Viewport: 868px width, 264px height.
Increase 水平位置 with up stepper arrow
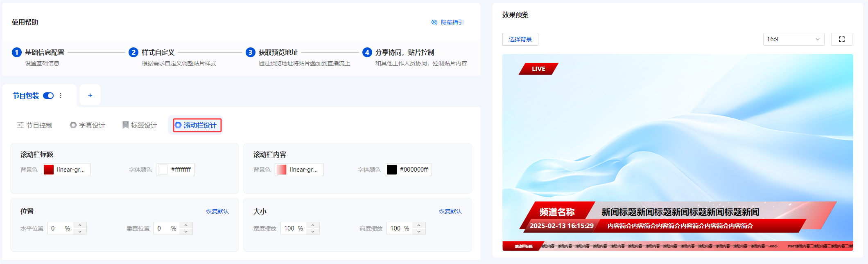[80, 225]
